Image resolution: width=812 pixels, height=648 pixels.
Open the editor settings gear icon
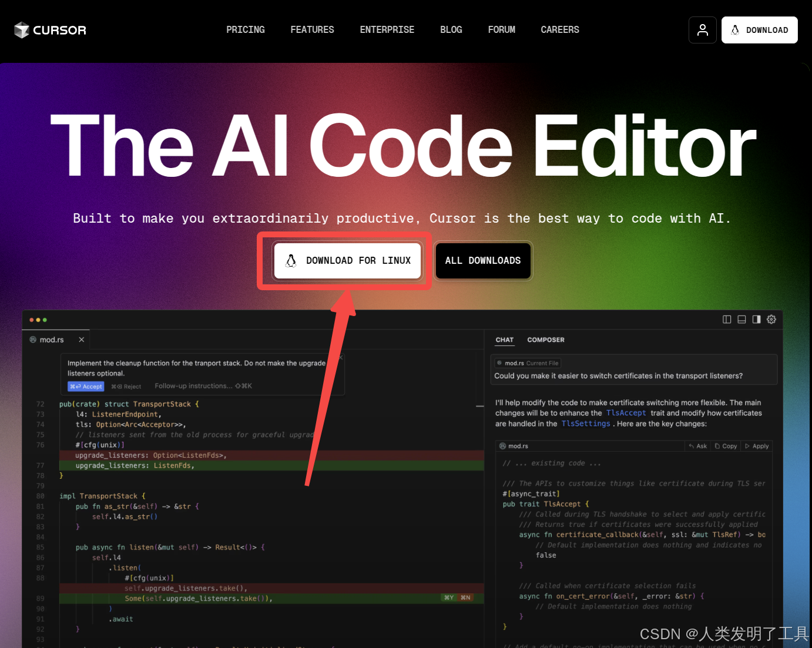tap(771, 320)
